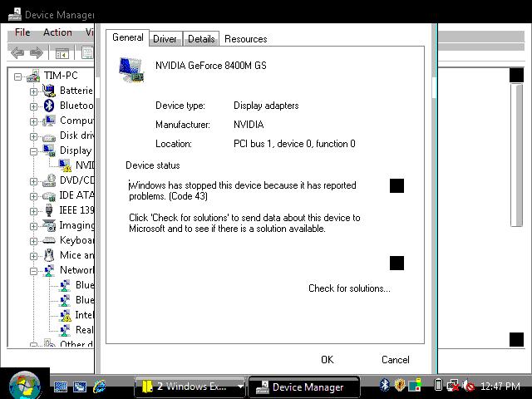532x399 pixels.
Task: Collapse the Network adapters node
Action: pos(33,271)
